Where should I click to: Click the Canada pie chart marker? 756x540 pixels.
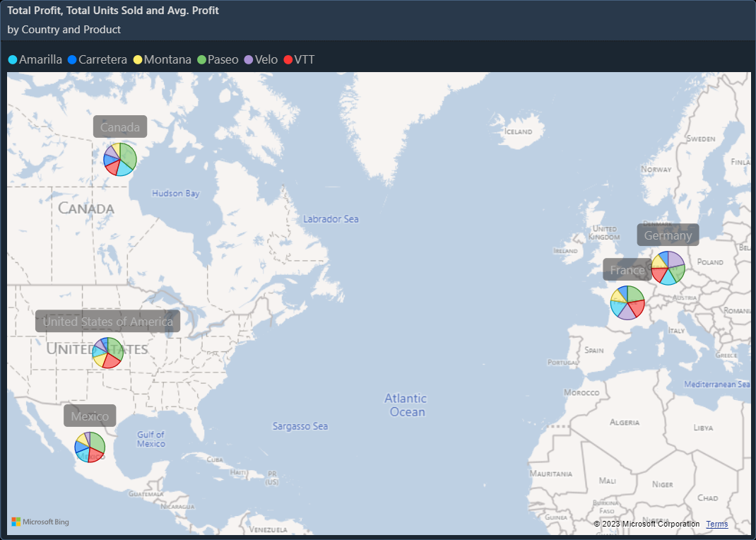pos(120,159)
